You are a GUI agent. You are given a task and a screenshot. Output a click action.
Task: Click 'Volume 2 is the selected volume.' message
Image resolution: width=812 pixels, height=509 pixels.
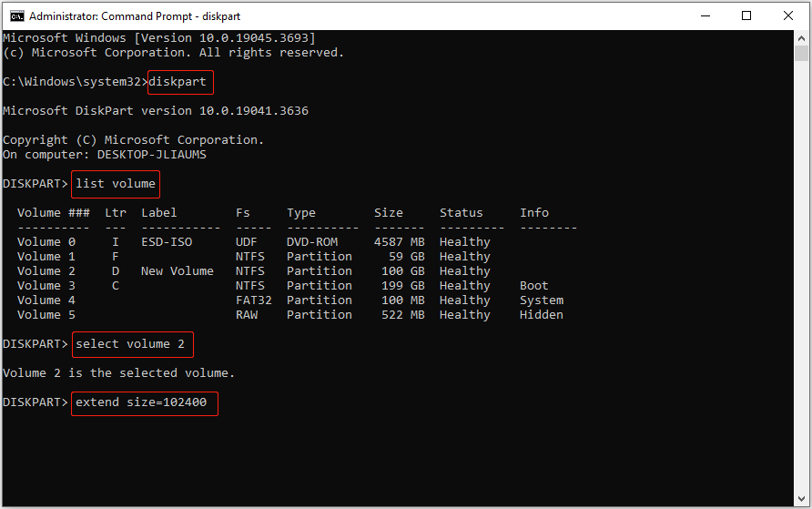coord(118,373)
